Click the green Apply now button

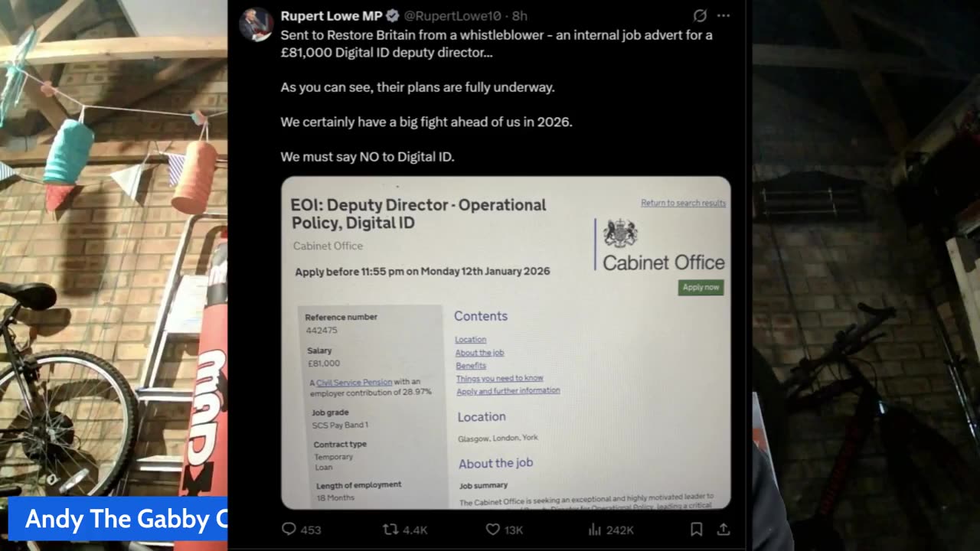(701, 288)
